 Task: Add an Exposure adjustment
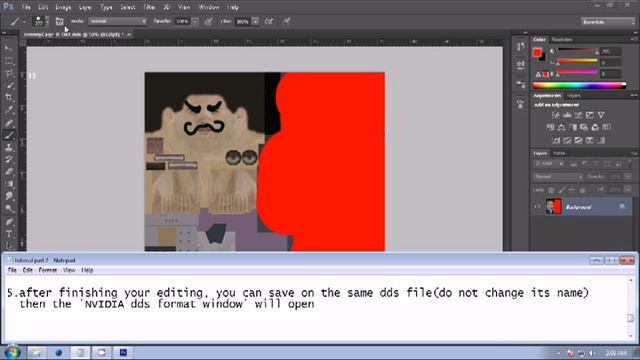point(590,115)
